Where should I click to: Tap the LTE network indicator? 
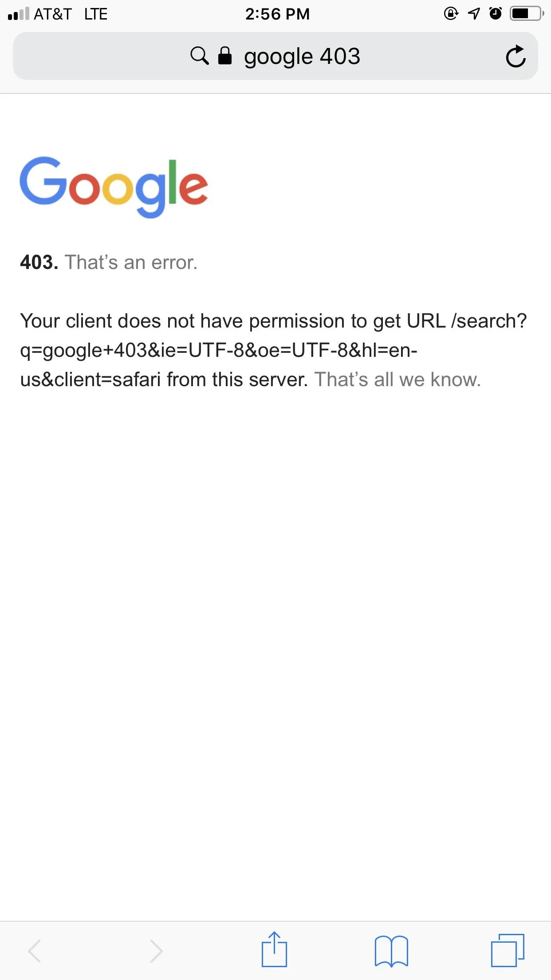tap(96, 14)
